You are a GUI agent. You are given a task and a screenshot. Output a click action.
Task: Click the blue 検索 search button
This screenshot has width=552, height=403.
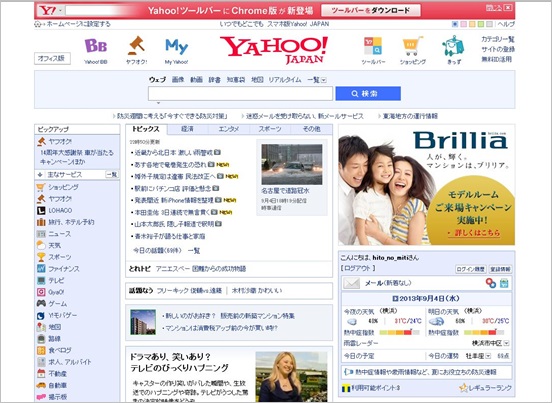368,94
